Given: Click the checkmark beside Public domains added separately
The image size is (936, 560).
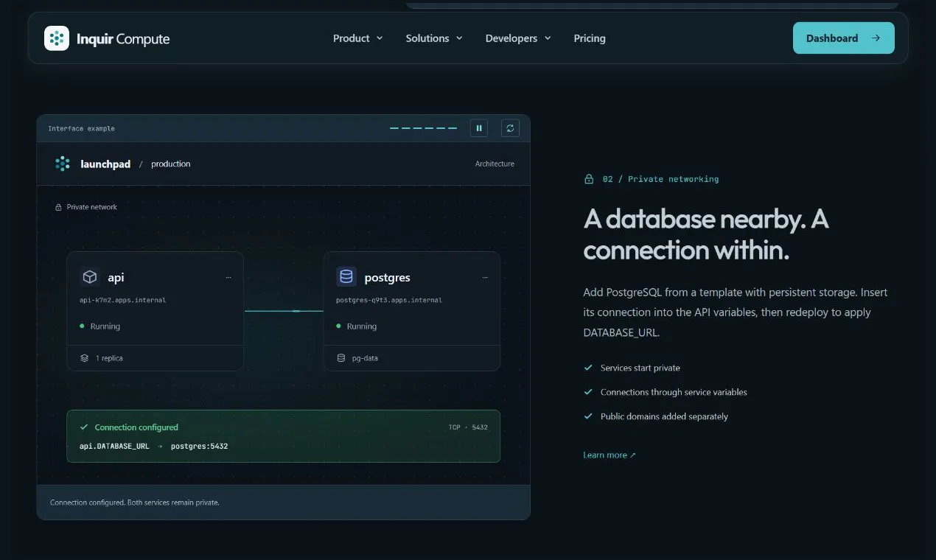Looking at the screenshot, I should (588, 416).
